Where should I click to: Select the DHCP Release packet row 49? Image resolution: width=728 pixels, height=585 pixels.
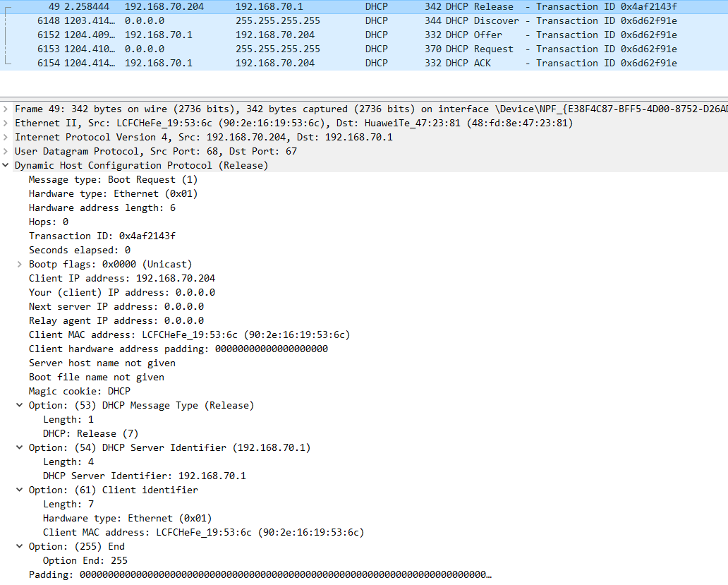click(x=353, y=6)
